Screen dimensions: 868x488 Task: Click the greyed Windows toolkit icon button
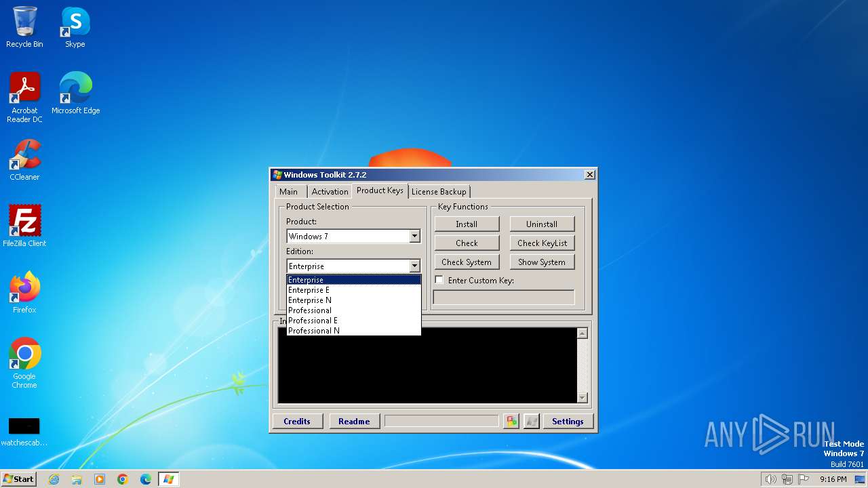tap(532, 422)
